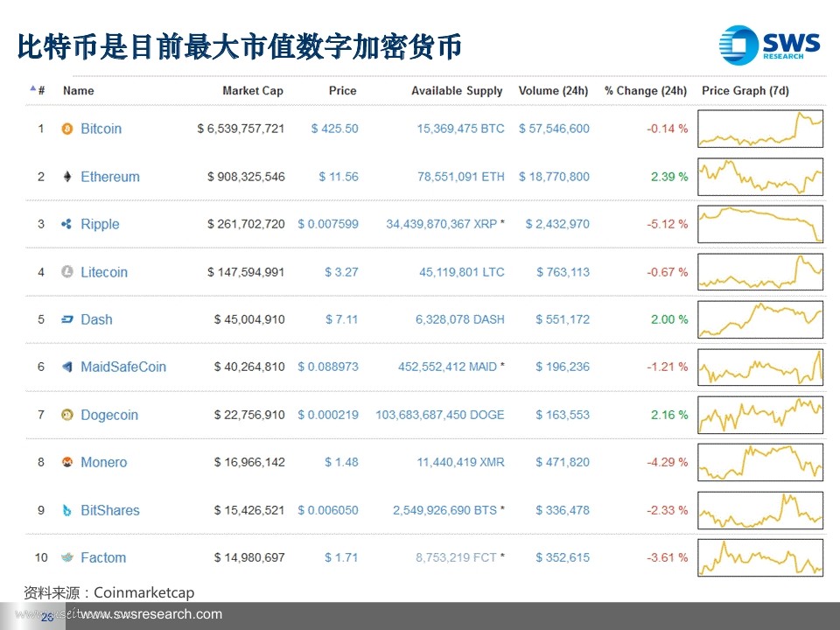Viewport: 840px width, 630px height.
Task: Open Ripple 7-day price graph
Action: click(760, 224)
